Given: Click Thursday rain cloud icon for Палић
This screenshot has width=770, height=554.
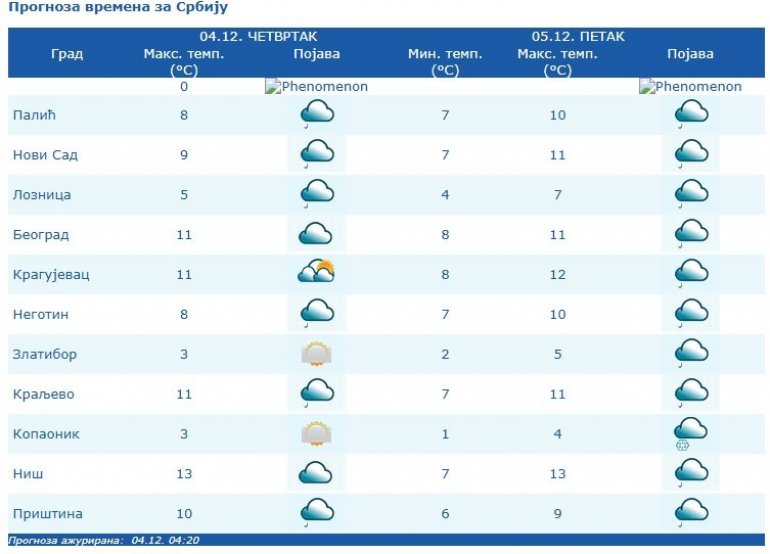Looking at the screenshot, I should click(x=316, y=115).
